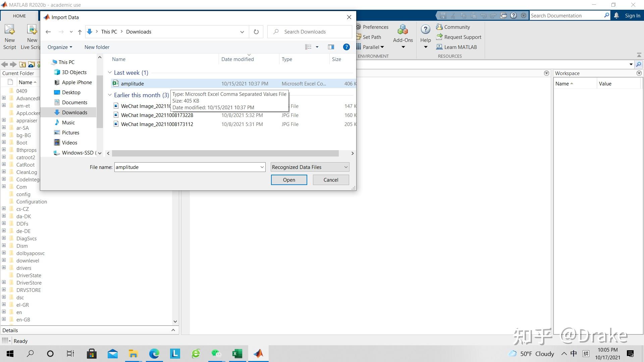This screenshot has height=362, width=644.
Task: Open the Organize menu
Action: [60, 47]
